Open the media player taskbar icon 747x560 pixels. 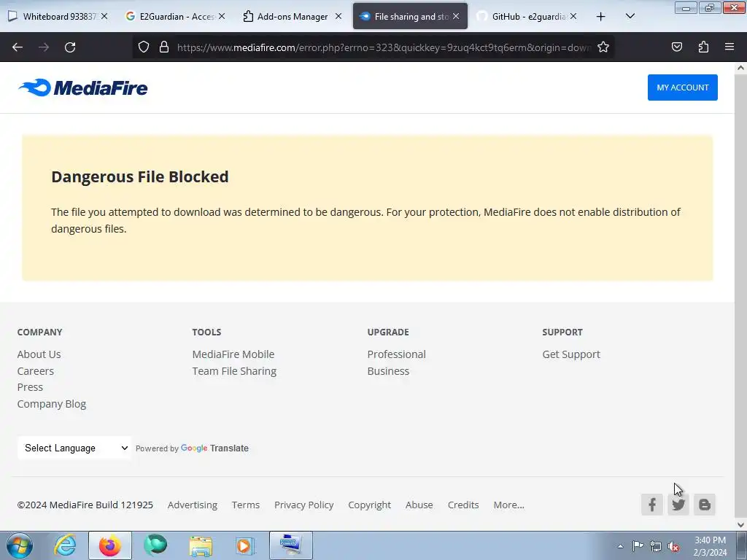(245, 545)
